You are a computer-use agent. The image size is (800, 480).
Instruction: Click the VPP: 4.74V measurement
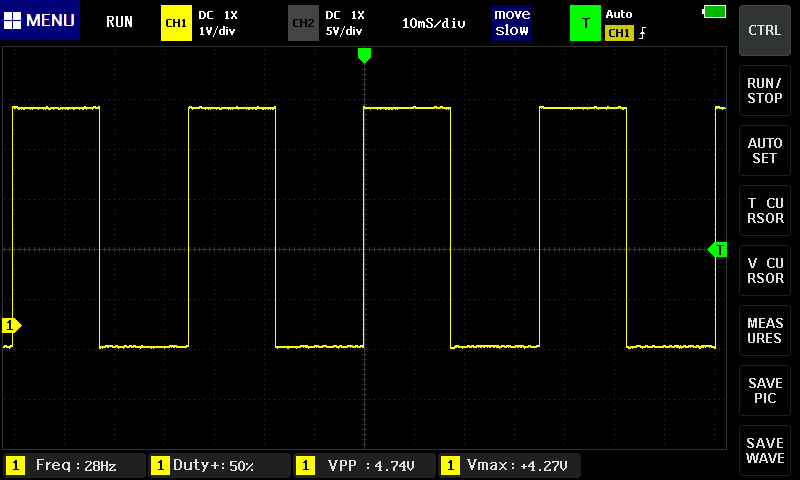tap(364, 465)
